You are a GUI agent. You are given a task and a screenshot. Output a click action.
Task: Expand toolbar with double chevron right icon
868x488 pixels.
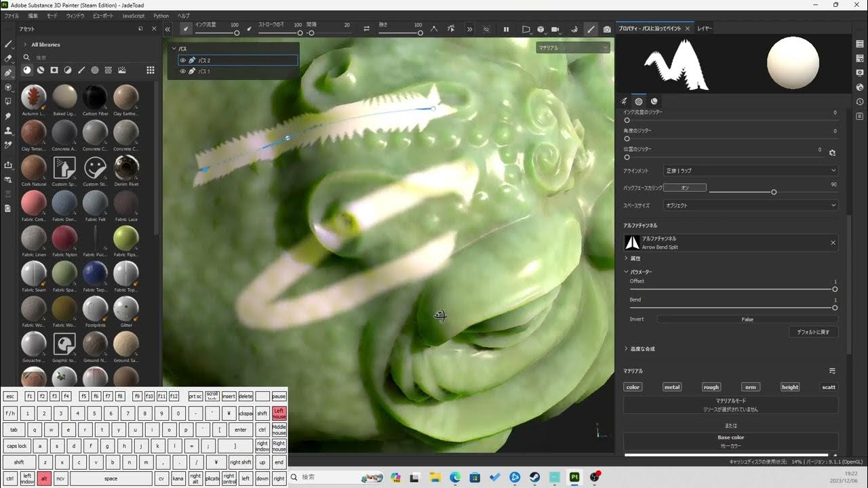pyautogui.click(x=469, y=29)
